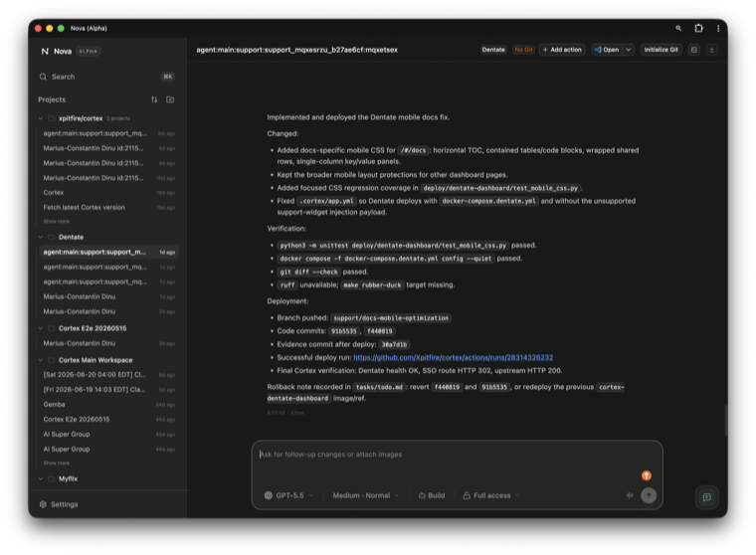Collapse the Cortex E2e 20260515 group
756x555 pixels.
click(41, 328)
